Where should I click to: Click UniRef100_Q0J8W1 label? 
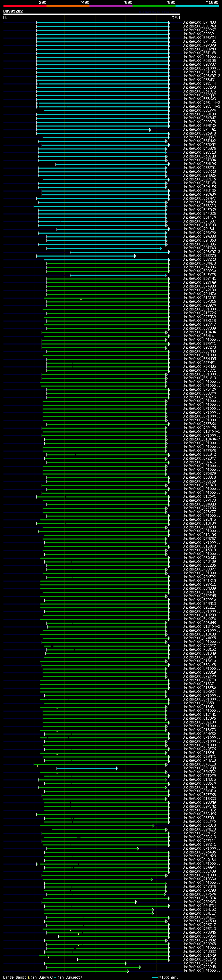tap(199, 229)
